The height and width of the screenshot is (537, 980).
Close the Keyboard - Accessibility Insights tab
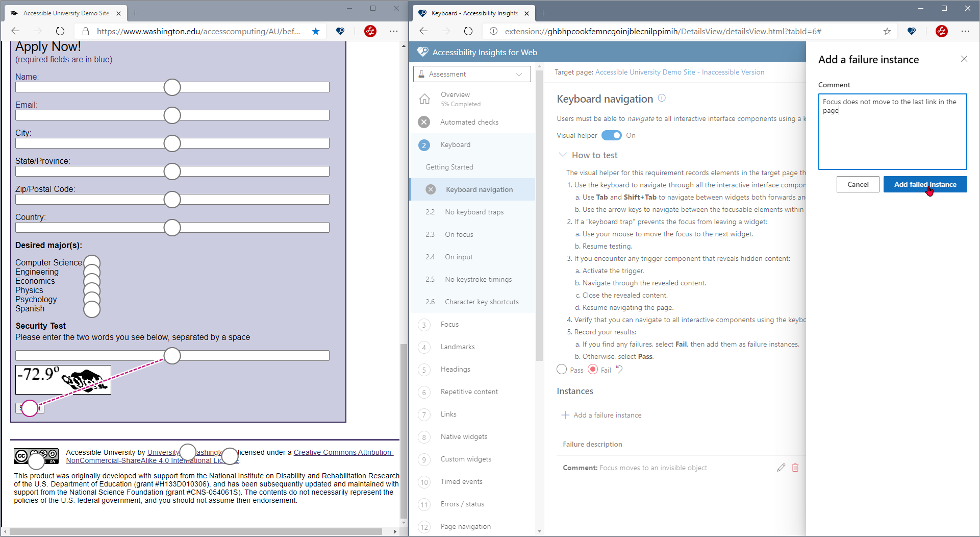click(x=526, y=13)
